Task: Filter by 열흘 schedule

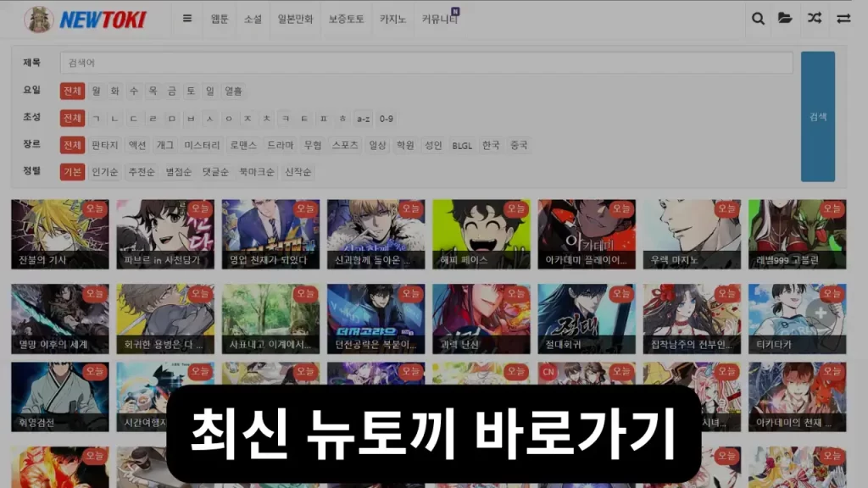Action: pos(233,91)
